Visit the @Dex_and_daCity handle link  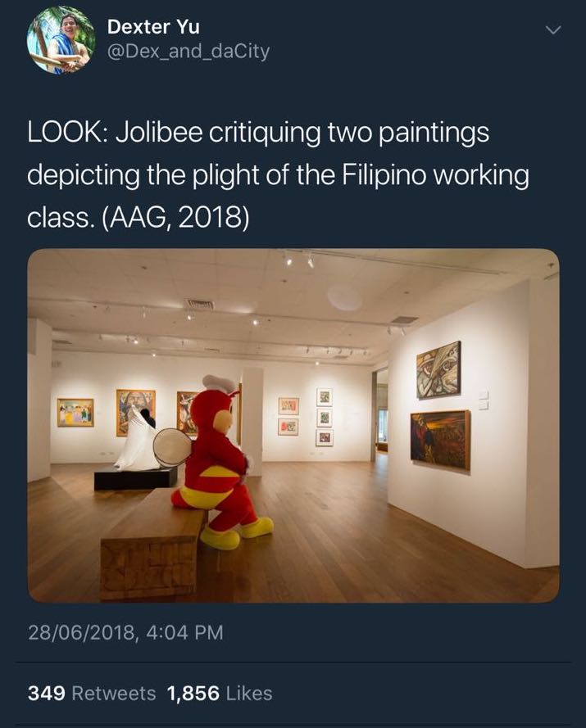click(189, 51)
